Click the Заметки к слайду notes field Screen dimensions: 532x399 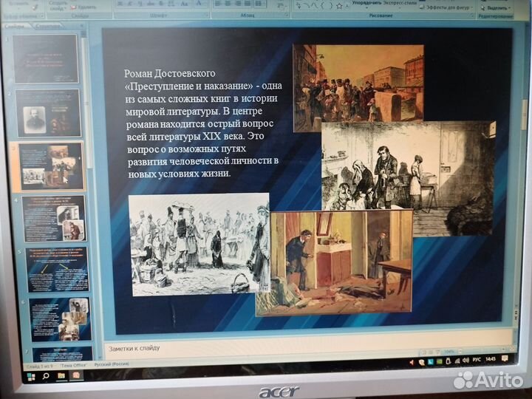pos(296,347)
